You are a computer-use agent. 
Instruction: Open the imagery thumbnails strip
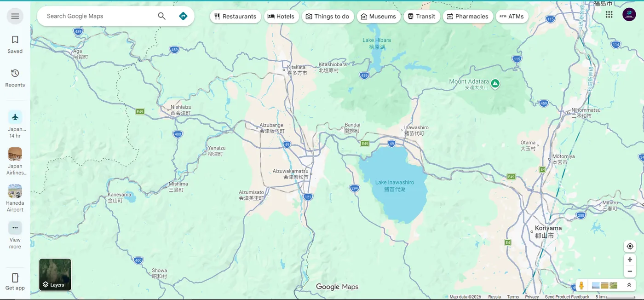click(x=604, y=285)
